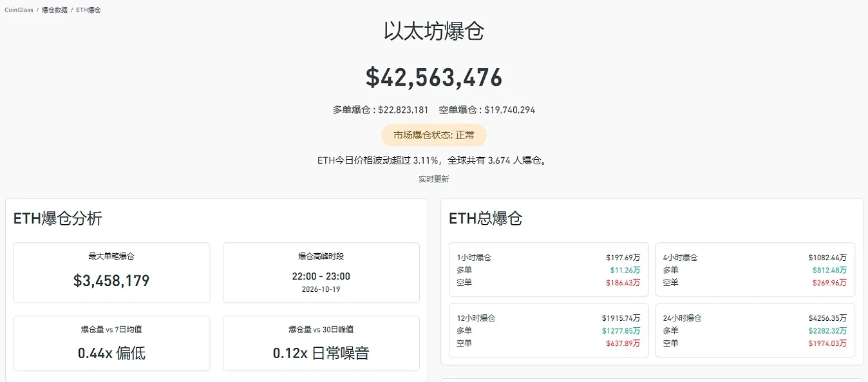Click the 实时更新 label

pos(434,179)
